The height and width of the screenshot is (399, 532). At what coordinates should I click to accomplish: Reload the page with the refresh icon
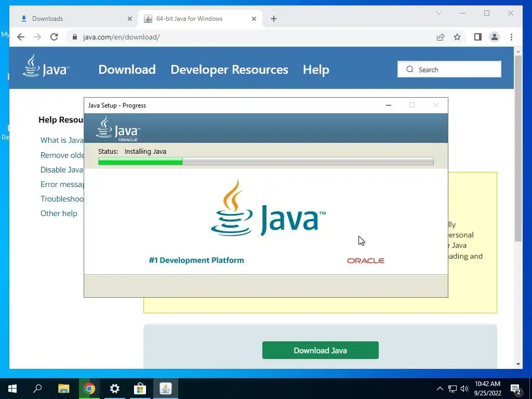[54, 37]
